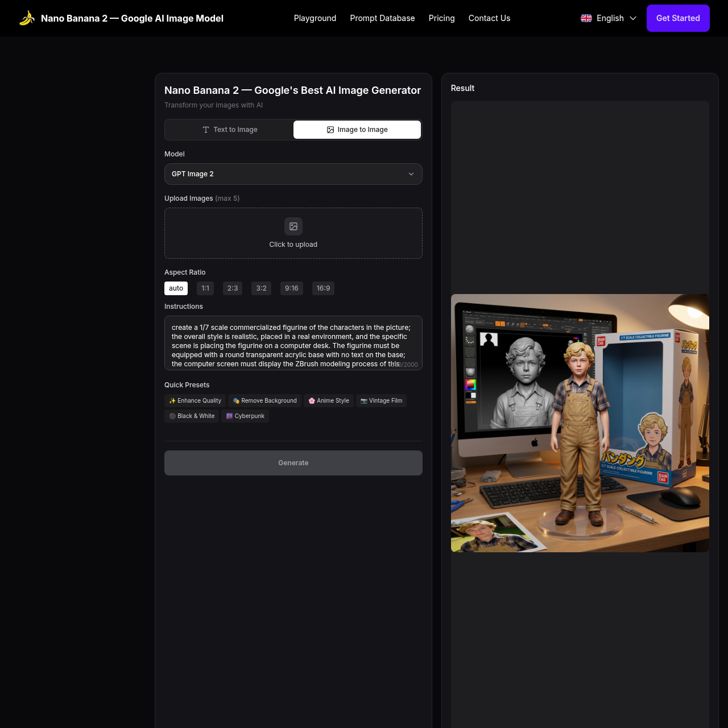Select the 3:2 aspect ratio

click(x=262, y=288)
